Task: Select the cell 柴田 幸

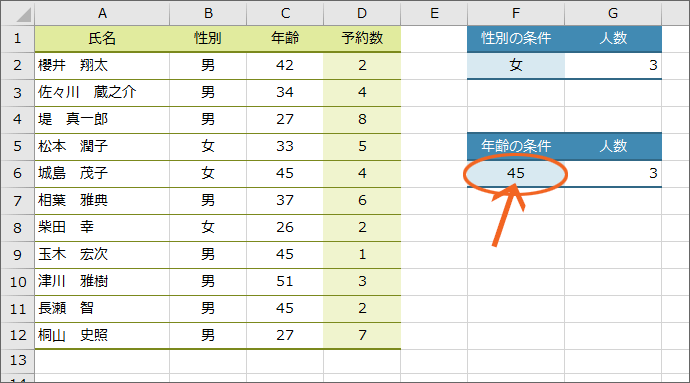Action: click(102, 228)
